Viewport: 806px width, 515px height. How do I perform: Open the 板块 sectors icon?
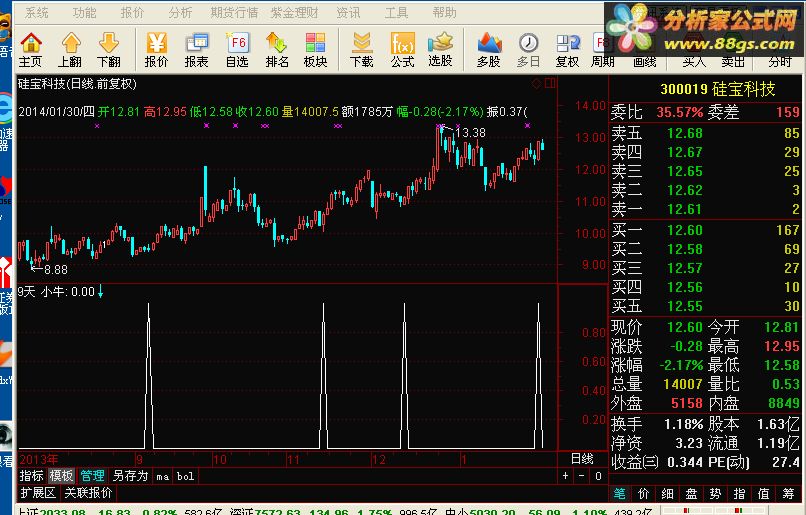[315, 49]
